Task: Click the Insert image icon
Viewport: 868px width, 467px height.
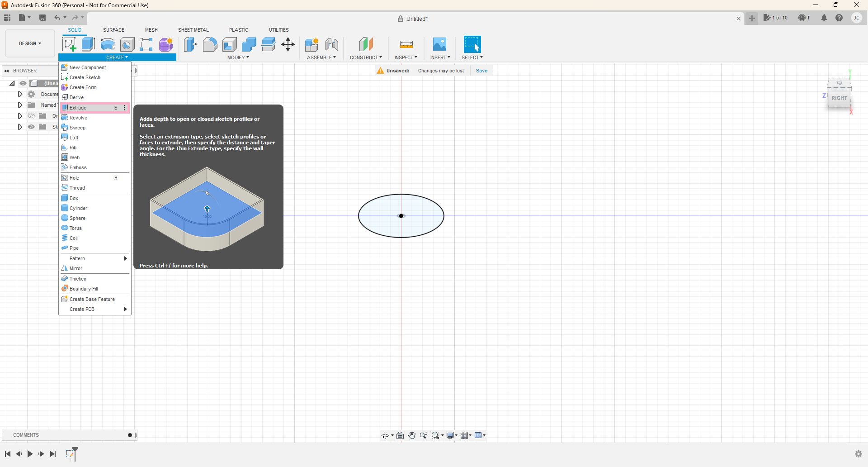Action: click(x=439, y=44)
